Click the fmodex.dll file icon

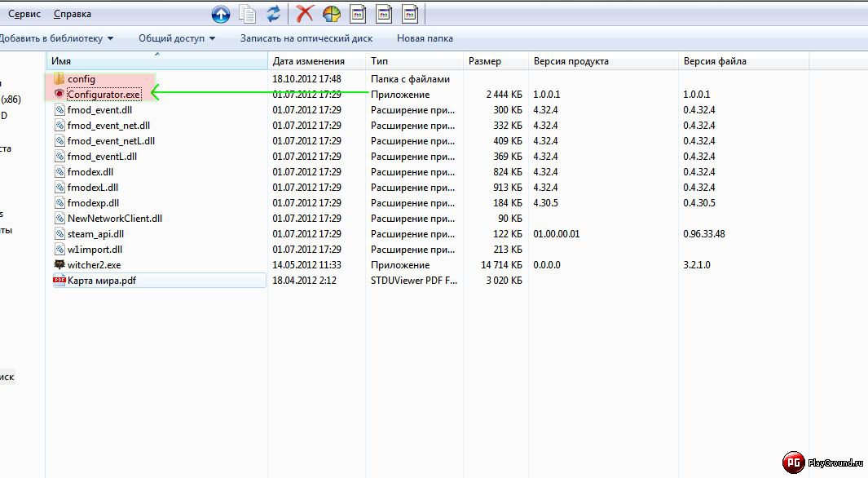(x=59, y=171)
